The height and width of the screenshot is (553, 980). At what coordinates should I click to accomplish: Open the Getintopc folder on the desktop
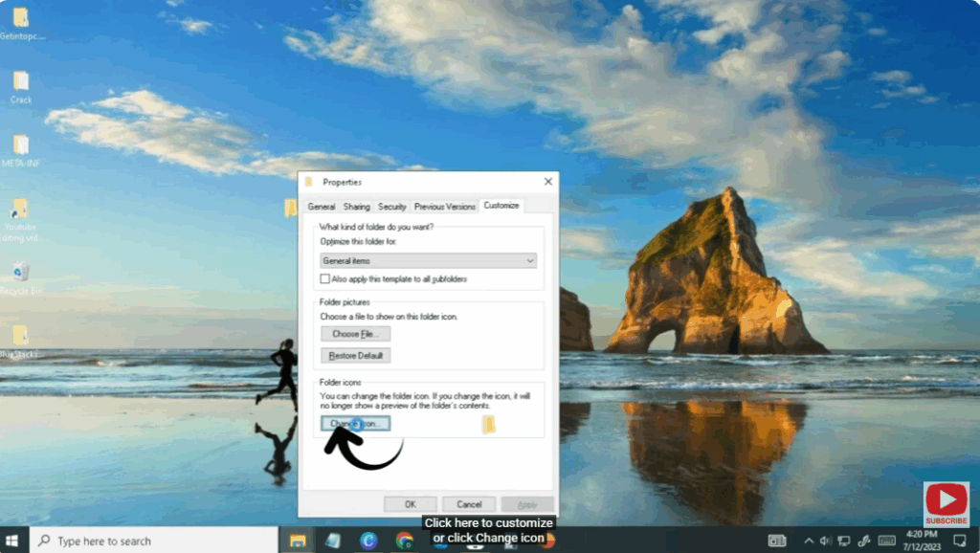click(20, 17)
